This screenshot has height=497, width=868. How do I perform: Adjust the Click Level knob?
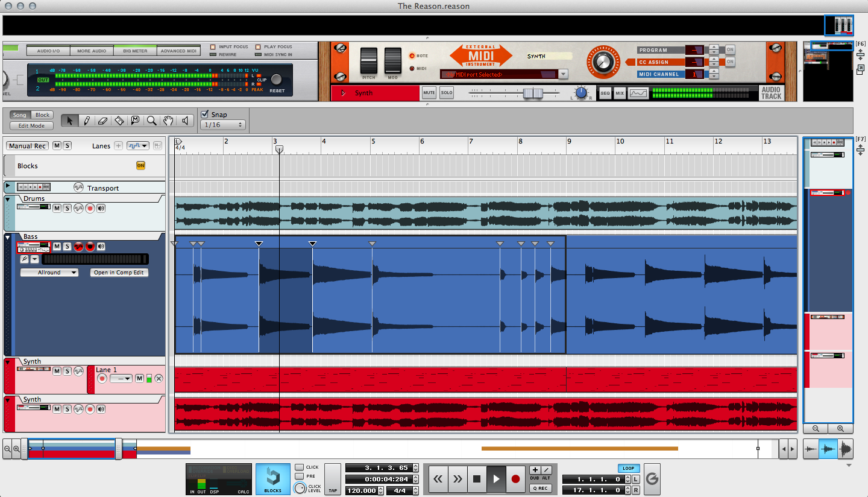pyautogui.click(x=300, y=488)
